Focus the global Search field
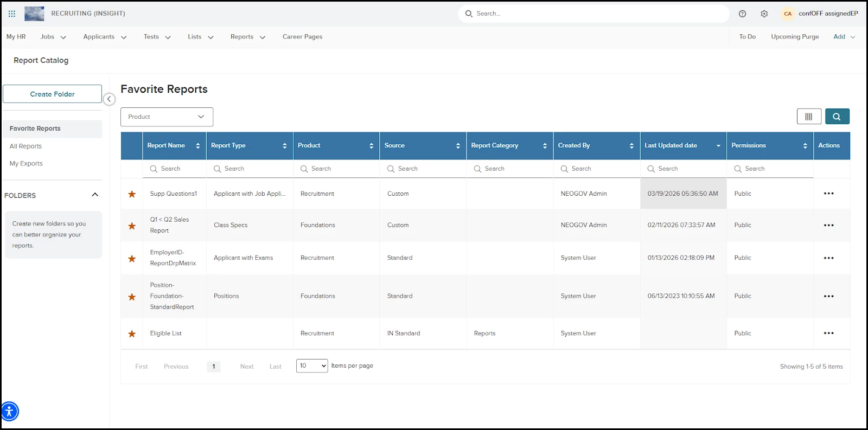Viewport: 868px width, 430px height. point(593,14)
